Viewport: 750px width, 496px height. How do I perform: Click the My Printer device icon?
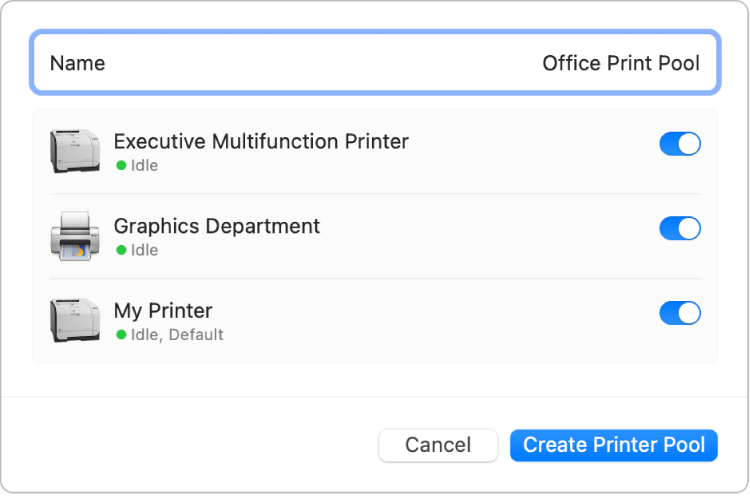[75, 320]
